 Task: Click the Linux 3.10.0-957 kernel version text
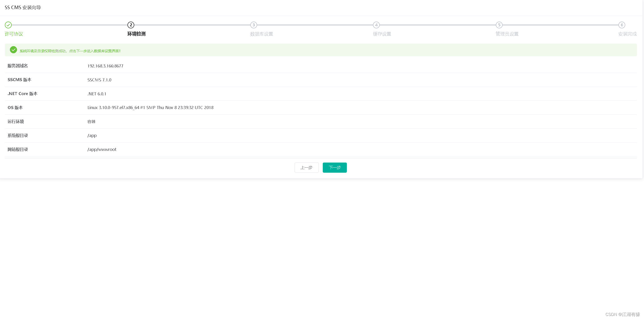(x=150, y=108)
